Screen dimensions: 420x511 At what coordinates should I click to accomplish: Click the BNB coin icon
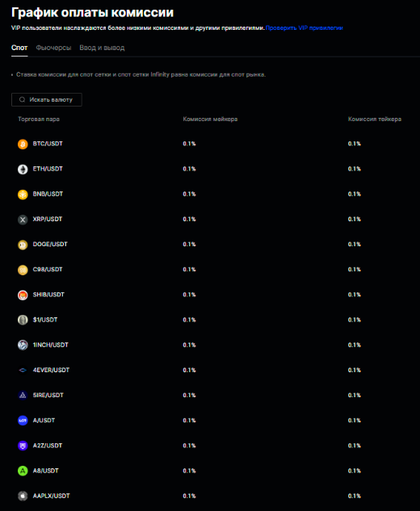coord(23,195)
